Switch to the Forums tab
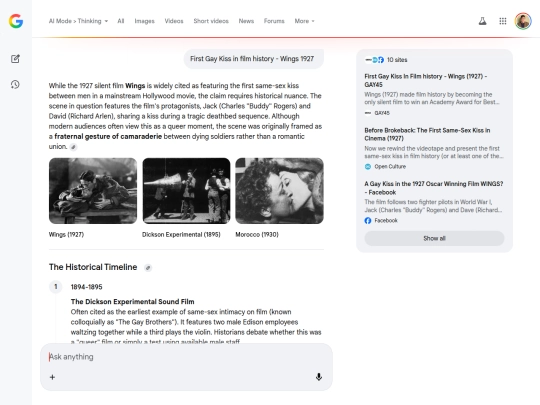 click(x=274, y=21)
